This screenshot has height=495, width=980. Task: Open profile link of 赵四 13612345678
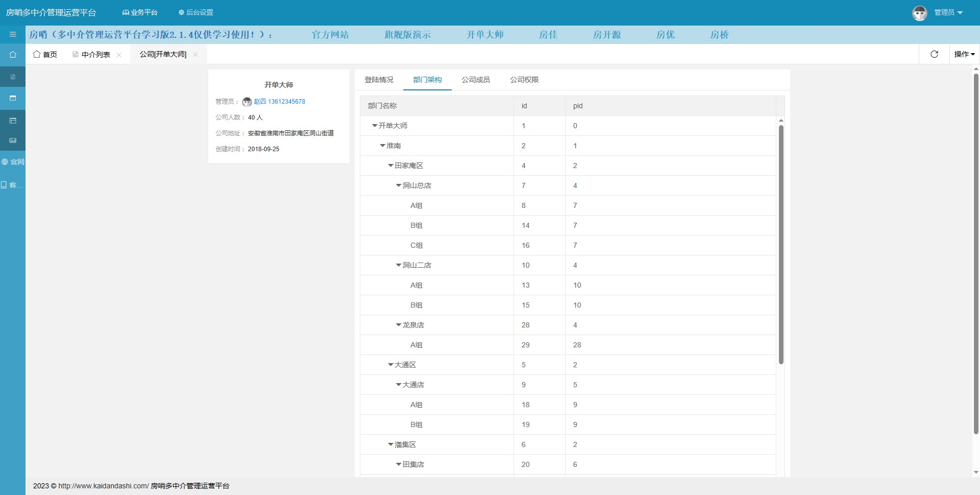tap(279, 101)
